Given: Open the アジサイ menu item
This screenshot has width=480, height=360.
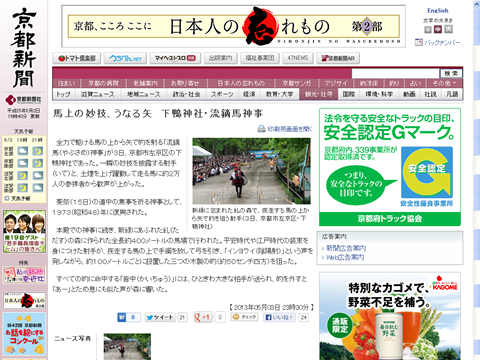Looking at the screenshot, I should [x=336, y=83].
